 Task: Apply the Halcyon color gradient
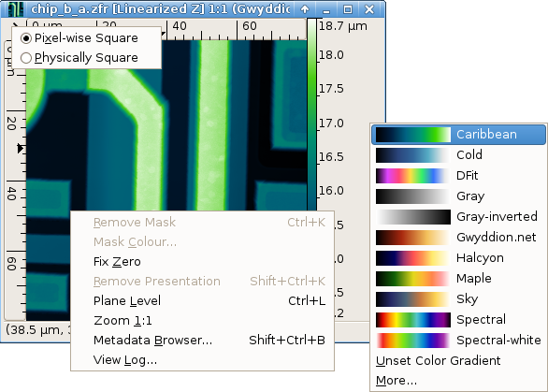pyautogui.click(x=458, y=258)
